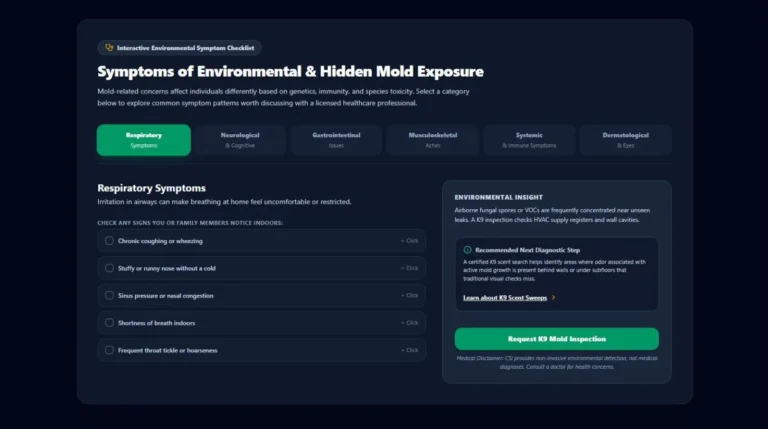Screen dimensions: 768x429
Task: Check the Chronic coughing or wheezing circle
Action: 109,240
